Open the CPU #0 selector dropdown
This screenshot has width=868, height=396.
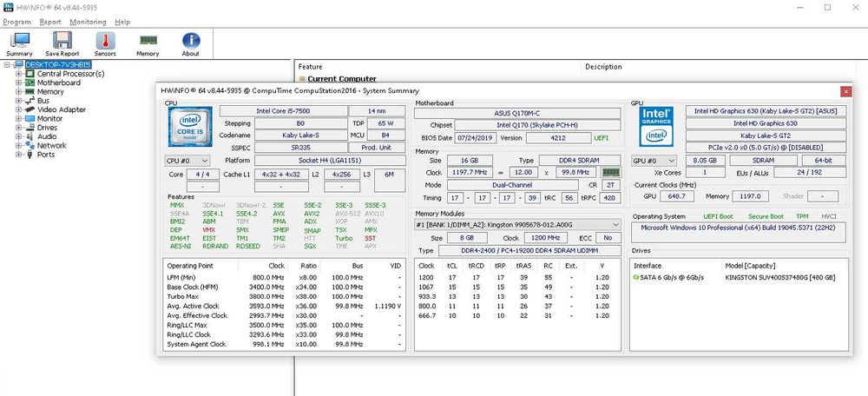pyautogui.click(x=187, y=161)
